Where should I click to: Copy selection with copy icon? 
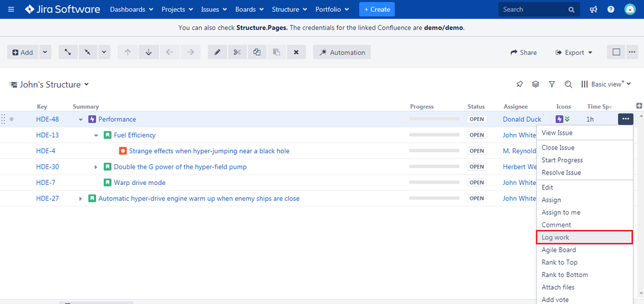[257, 52]
